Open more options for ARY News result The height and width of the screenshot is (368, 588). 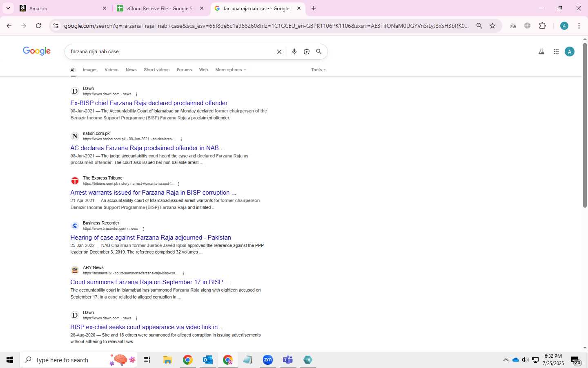pos(183,274)
